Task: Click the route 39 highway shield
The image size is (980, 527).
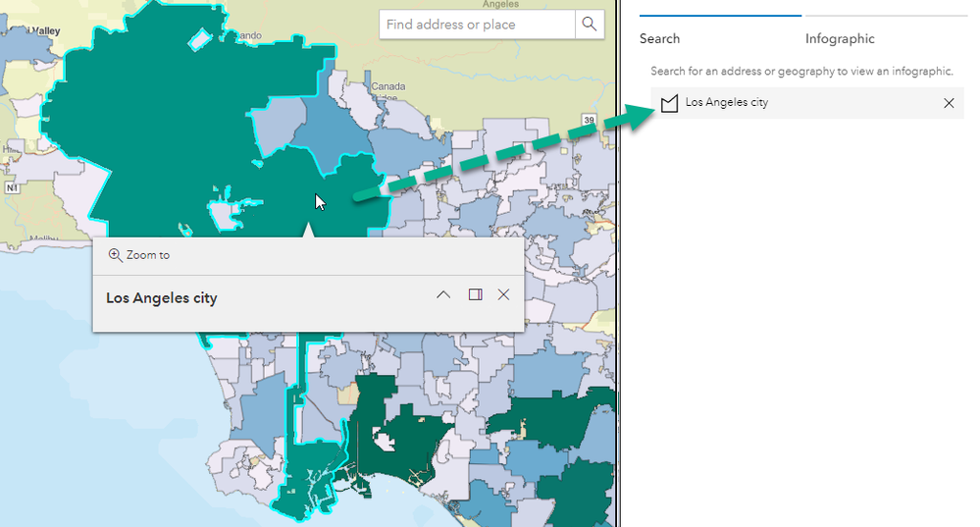Action: point(589,120)
